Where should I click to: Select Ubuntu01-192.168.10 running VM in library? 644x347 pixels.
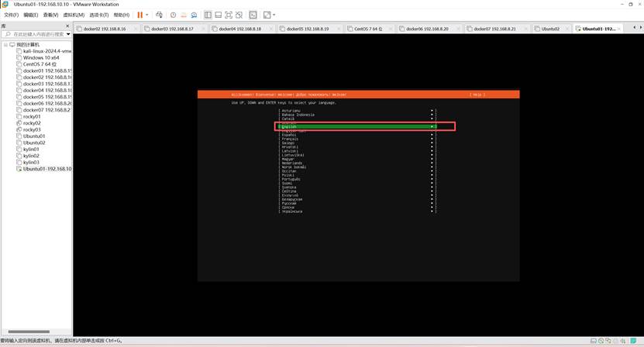[x=46, y=169]
